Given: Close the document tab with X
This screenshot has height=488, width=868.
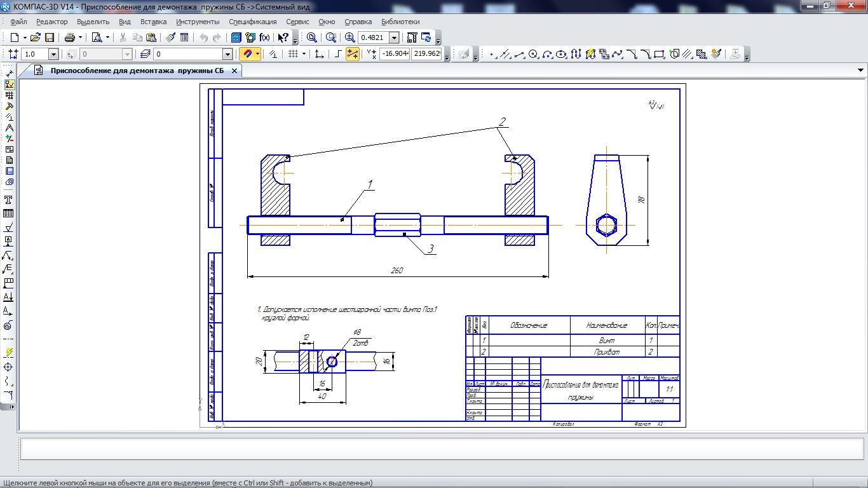Looking at the screenshot, I should (234, 71).
